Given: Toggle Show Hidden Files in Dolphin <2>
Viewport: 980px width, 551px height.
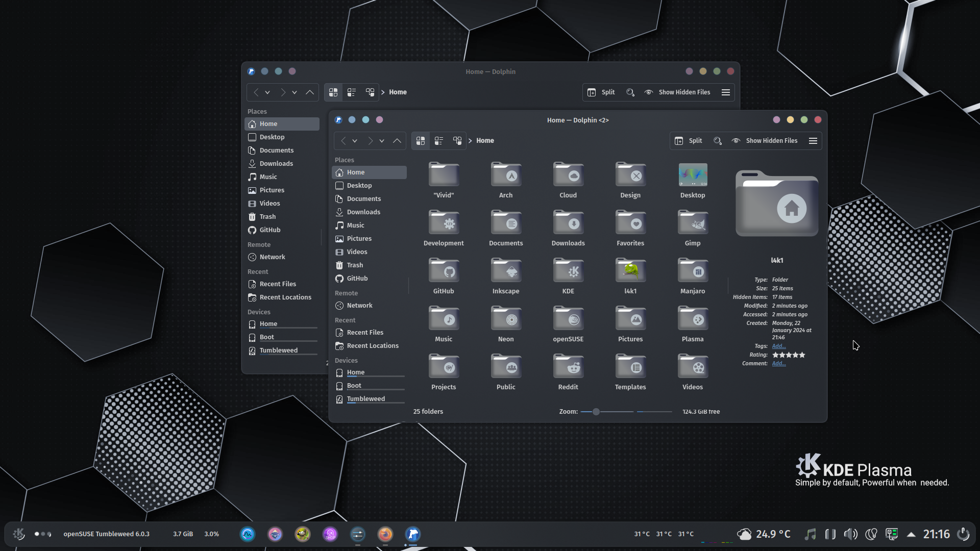Looking at the screenshot, I should point(764,141).
